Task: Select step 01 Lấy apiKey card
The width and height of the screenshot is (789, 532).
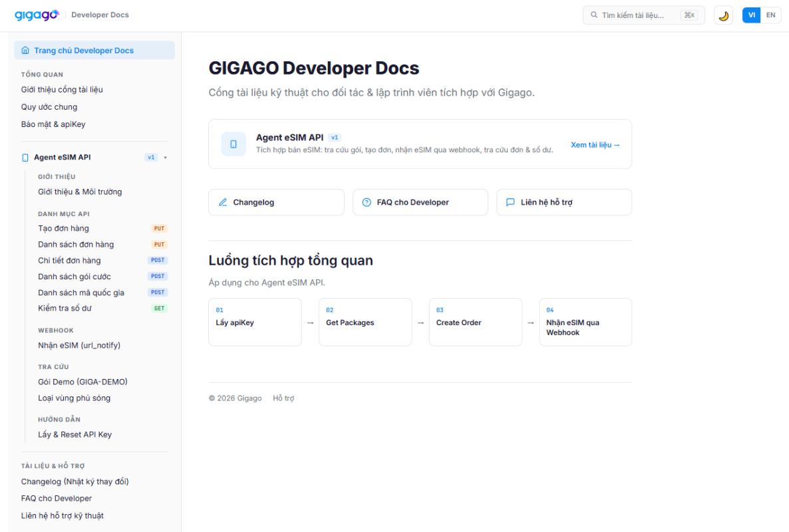Action: pyautogui.click(x=255, y=322)
